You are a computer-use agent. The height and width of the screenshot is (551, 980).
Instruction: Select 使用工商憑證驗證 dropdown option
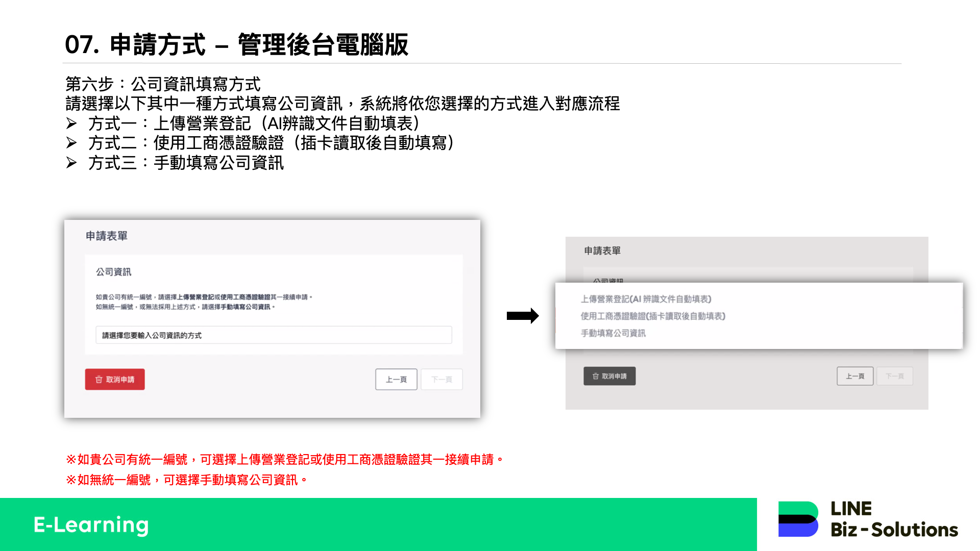pos(652,316)
